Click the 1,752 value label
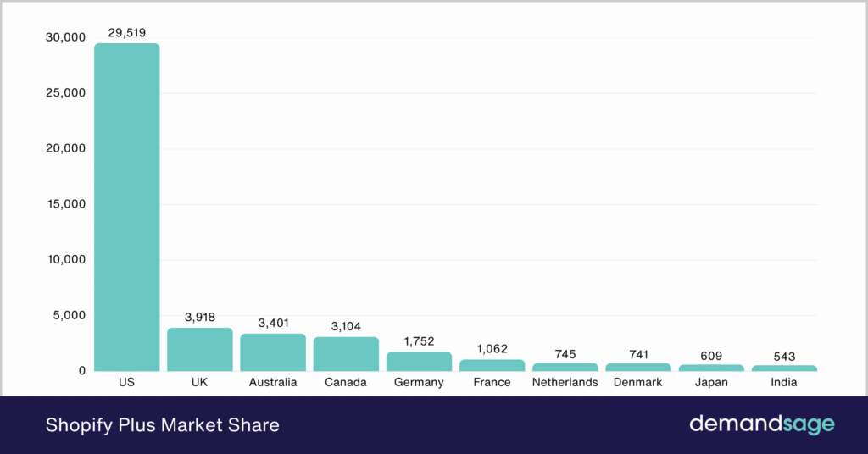 pyautogui.click(x=419, y=341)
